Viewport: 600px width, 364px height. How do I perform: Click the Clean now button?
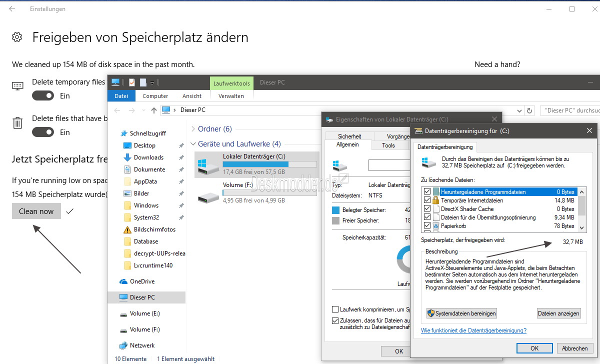click(x=36, y=211)
